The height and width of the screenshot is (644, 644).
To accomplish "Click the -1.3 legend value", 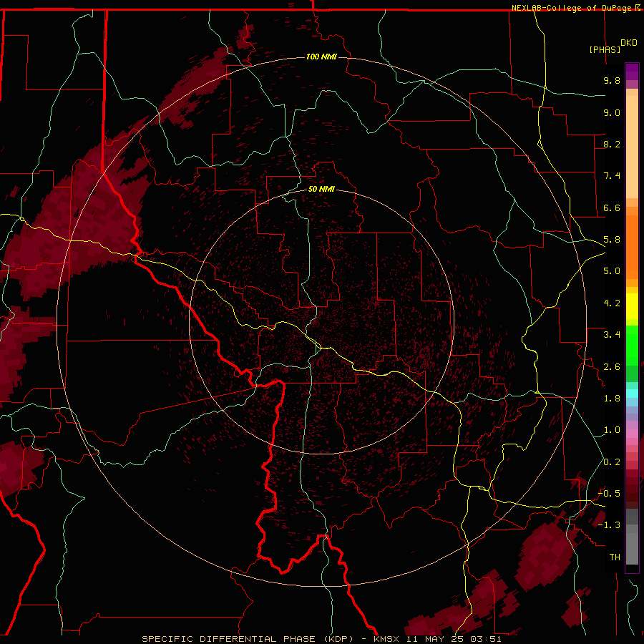I will [609, 525].
